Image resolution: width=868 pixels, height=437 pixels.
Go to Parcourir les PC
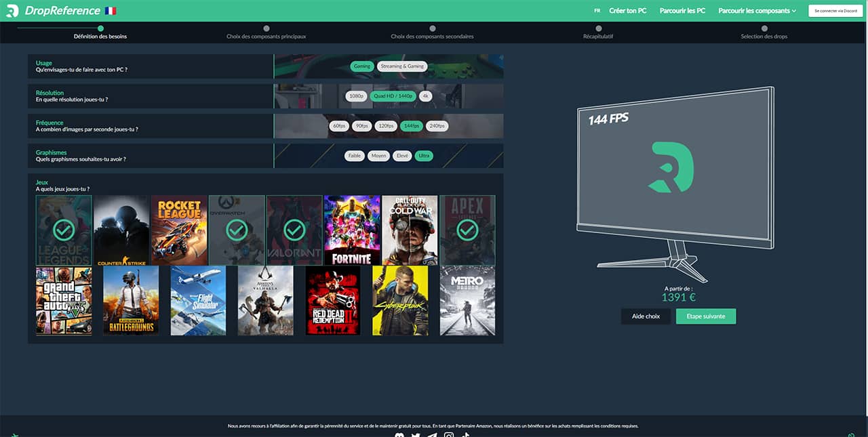[x=682, y=11]
